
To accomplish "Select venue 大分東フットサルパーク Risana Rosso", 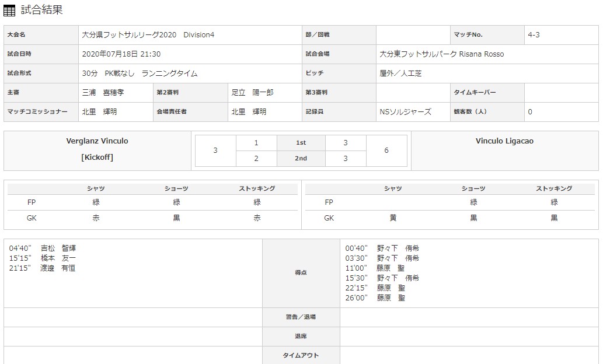I will [441, 54].
